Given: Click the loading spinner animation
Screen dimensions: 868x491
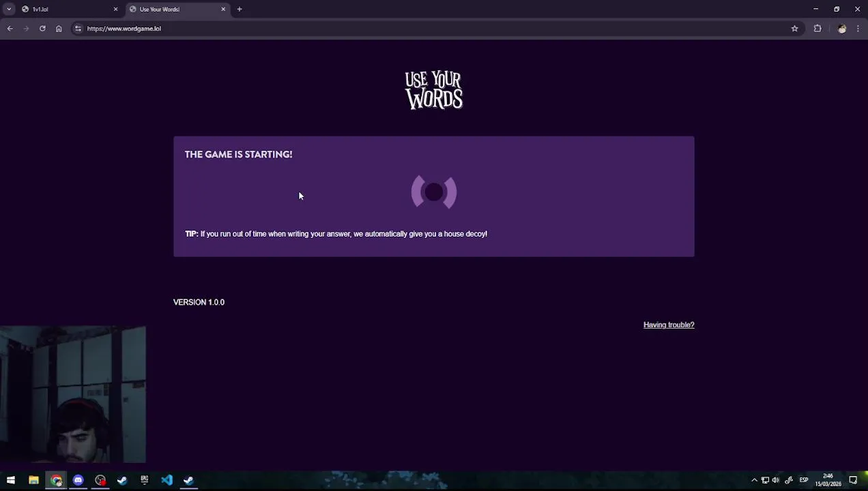Looking at the screenshot, I should [434, 192].
